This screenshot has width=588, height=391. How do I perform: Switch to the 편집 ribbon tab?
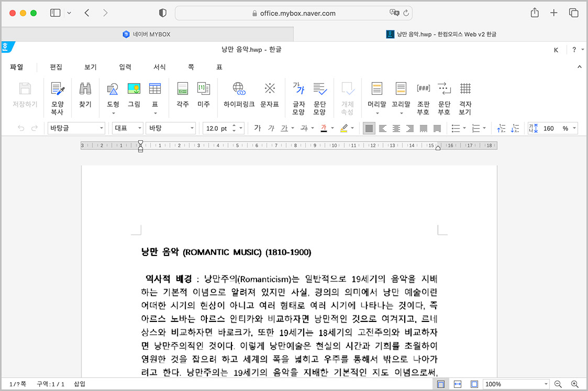56,67
